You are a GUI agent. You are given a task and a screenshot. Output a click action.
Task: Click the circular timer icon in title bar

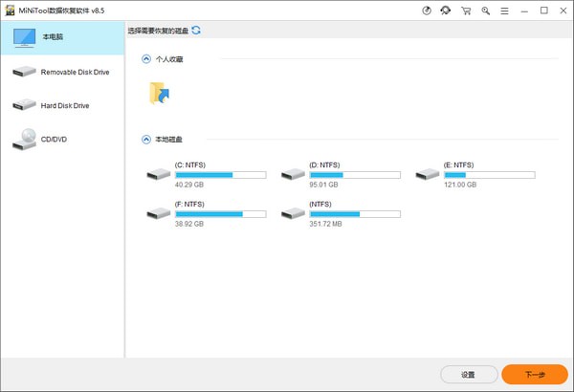(x=427, y=11)
